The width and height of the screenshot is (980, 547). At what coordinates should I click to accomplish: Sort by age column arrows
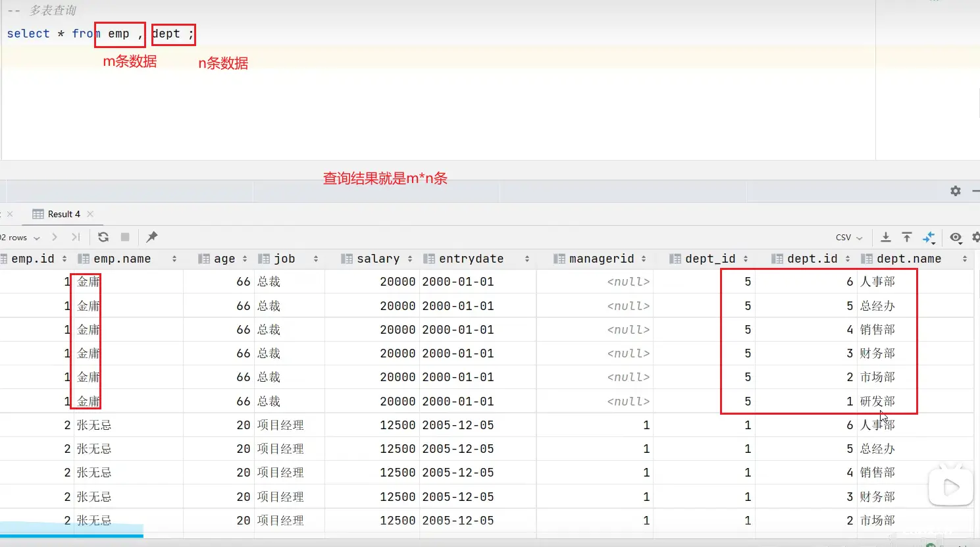[x=245, y=259]
